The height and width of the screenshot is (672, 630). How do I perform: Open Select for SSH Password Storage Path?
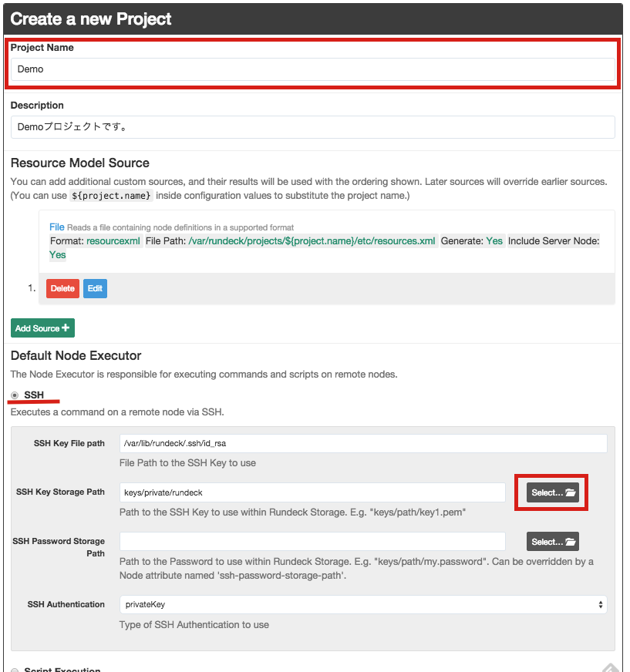point(552,541)
